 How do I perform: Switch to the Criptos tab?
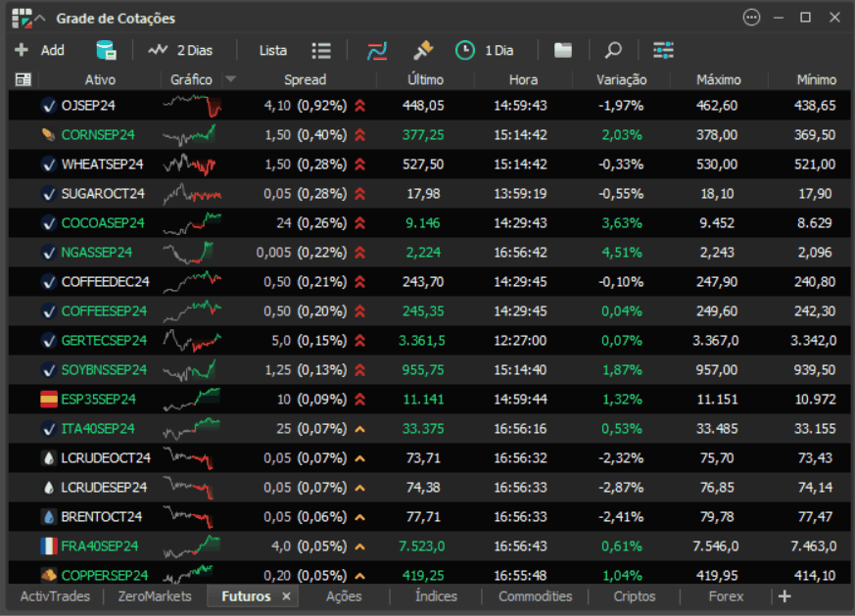pyautogui.click(x=635, y=596)
